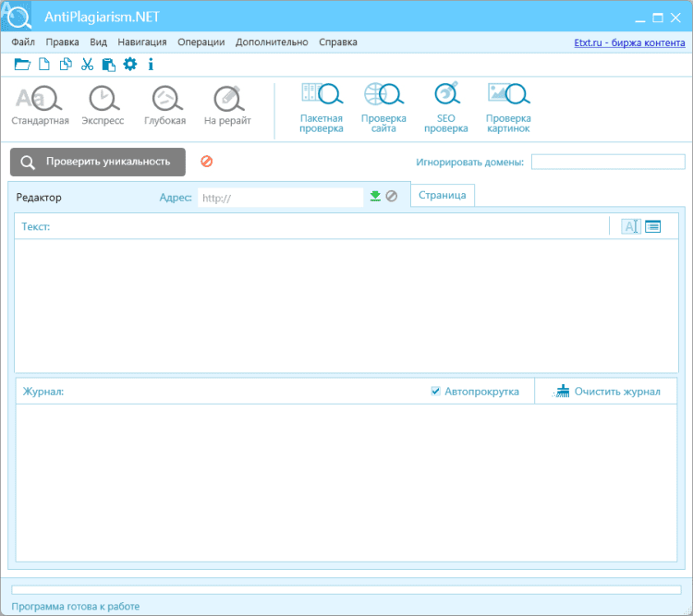693x616 pixels.
Task: Select the Стандартная check mode icon
Action: coord(40,100)
